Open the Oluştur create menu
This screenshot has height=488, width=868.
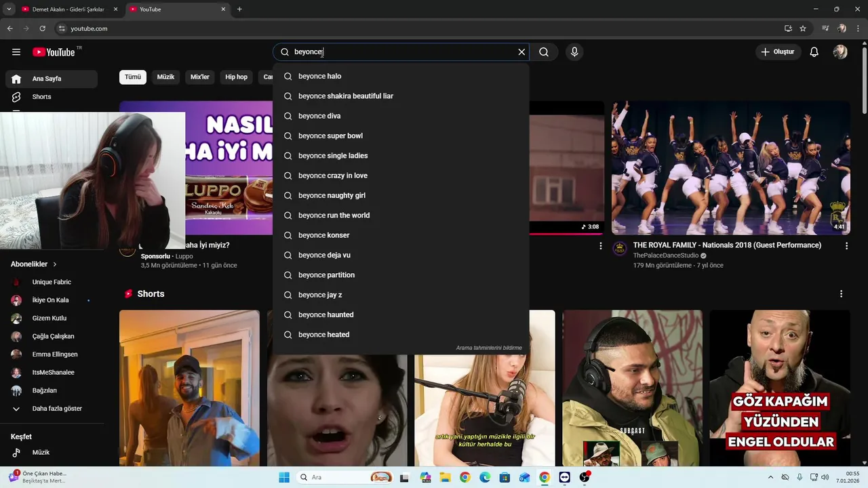tap(777, 52)
